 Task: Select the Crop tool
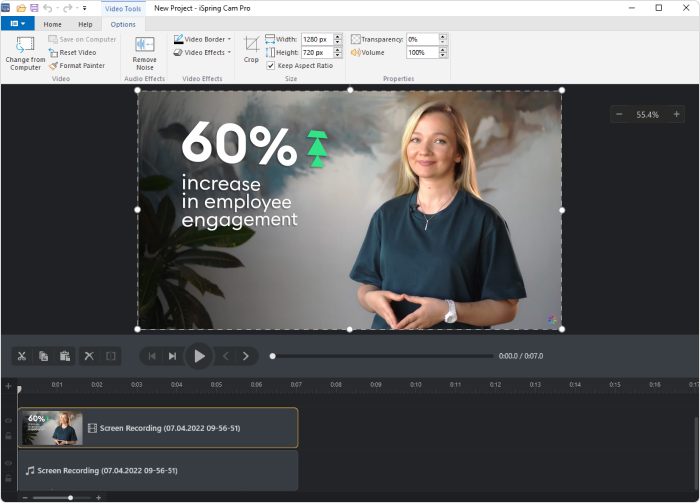251,50
